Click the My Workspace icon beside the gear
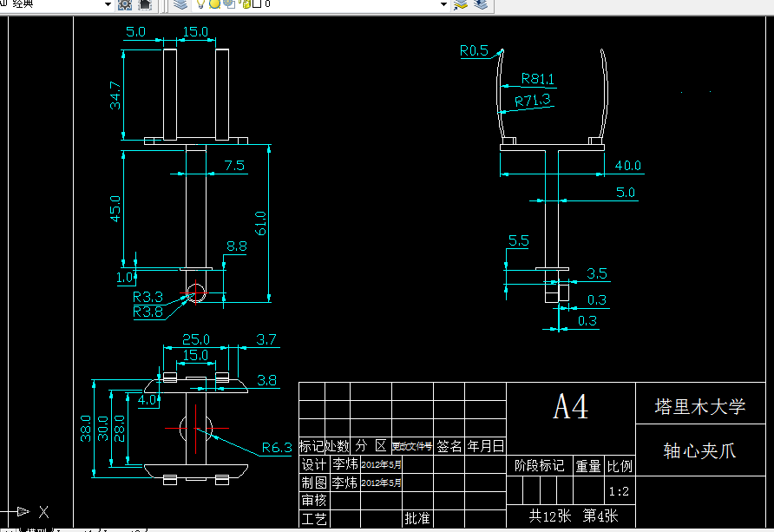The height and width of the screenshot is (532, 774). 145,4
